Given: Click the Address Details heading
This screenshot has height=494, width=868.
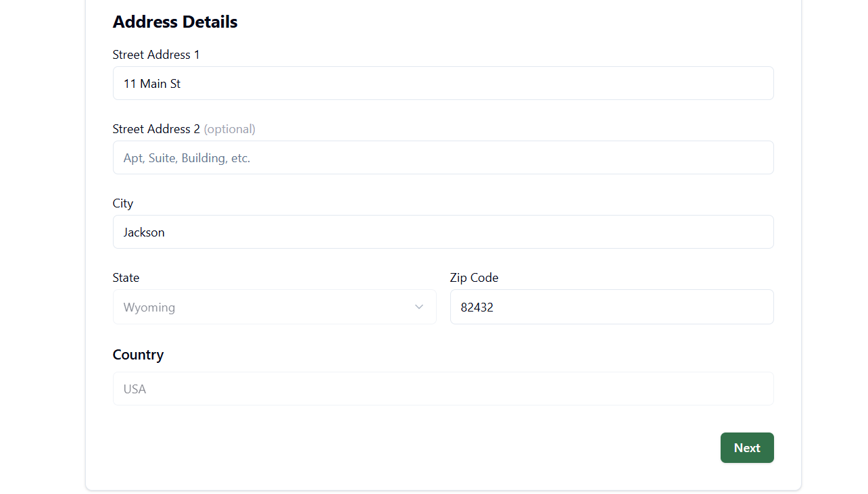Looking at the screenshot, I should pos(175,22).
